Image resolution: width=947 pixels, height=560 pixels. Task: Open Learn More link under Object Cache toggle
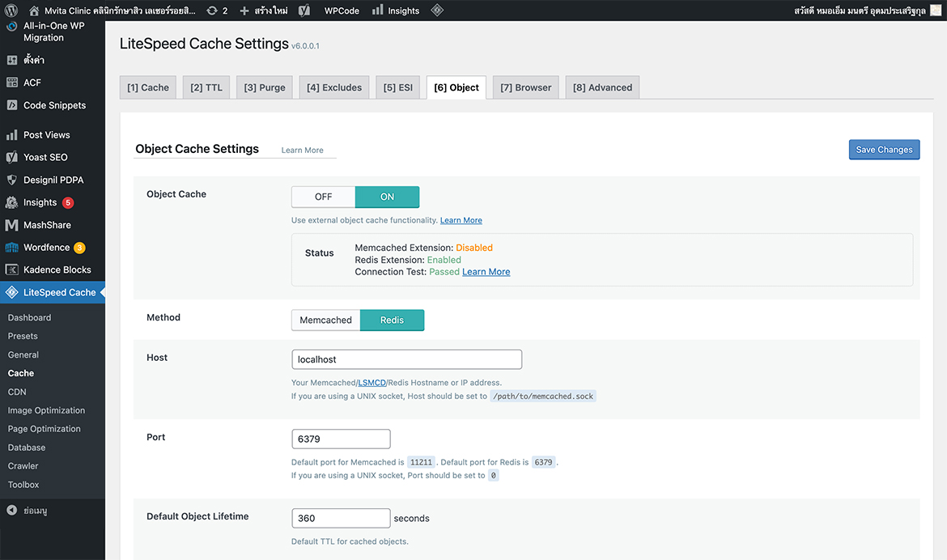tap(461, 220)
